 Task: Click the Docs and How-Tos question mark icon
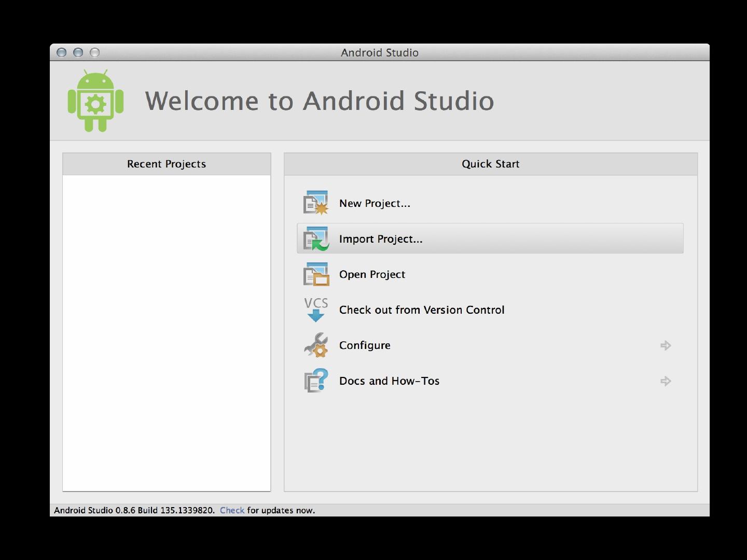click(x=316, y=381)
